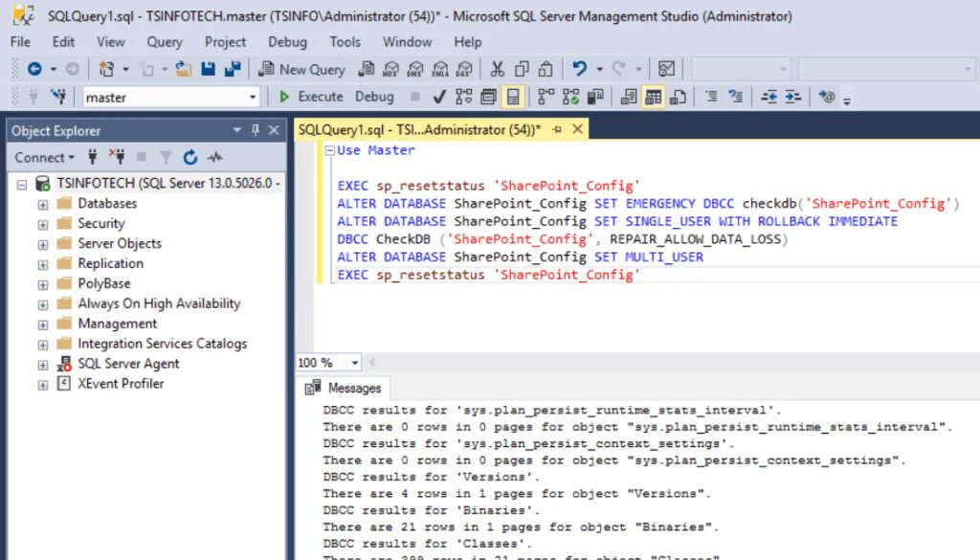This screenshot has height=560, width=980.
Task: Open the master database dropdown
Action: point(253,97)
